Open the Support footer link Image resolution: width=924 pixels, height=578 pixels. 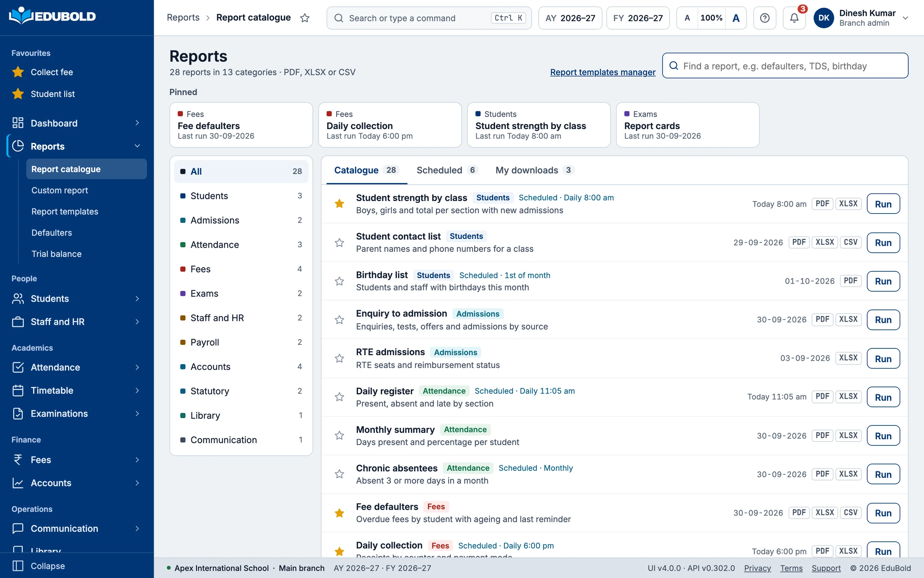point(826,568)
